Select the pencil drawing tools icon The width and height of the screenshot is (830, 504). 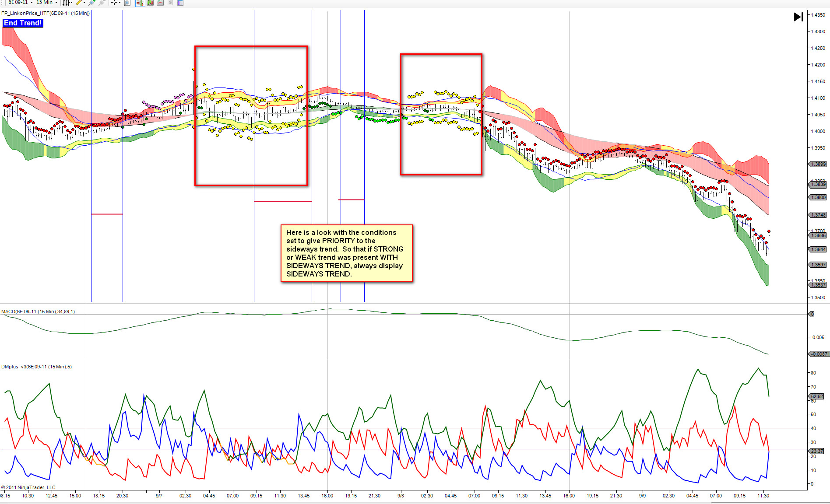pos(79,3)
